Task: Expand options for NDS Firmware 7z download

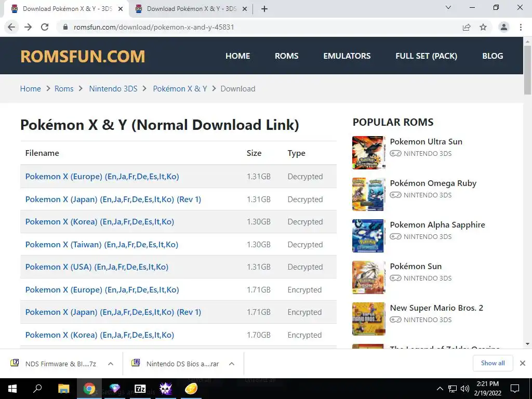Action: [111, 364]
